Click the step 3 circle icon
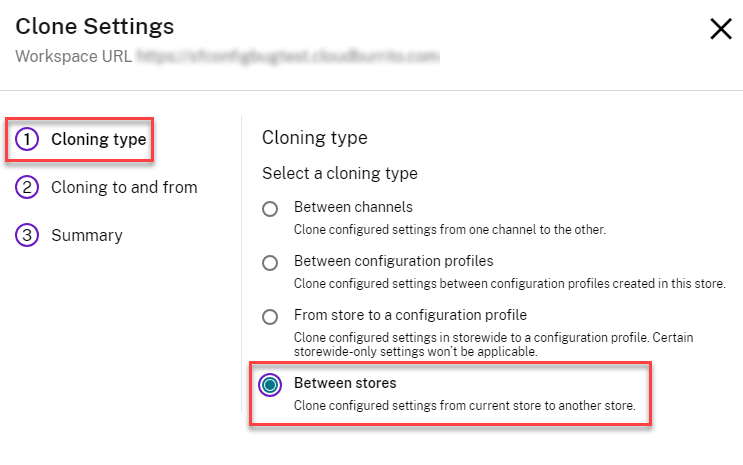The image size is (743, 465). point(27,235)
